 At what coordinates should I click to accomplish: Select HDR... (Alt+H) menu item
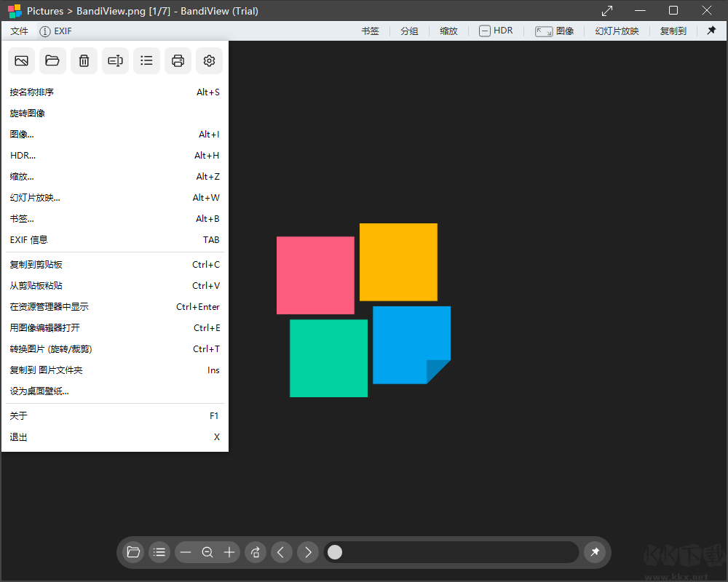[x=115, y=156]
